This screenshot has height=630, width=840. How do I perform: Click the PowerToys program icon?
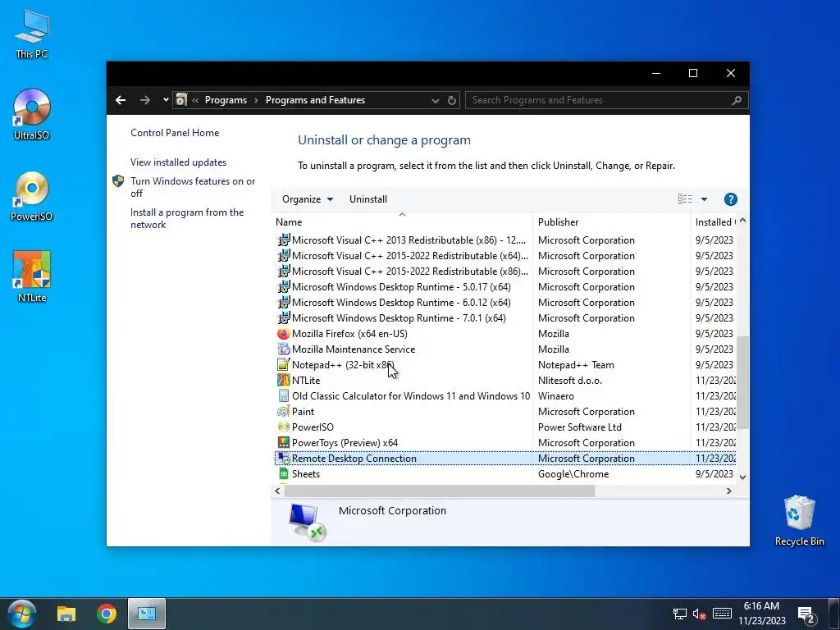click(x=283, y=442)
